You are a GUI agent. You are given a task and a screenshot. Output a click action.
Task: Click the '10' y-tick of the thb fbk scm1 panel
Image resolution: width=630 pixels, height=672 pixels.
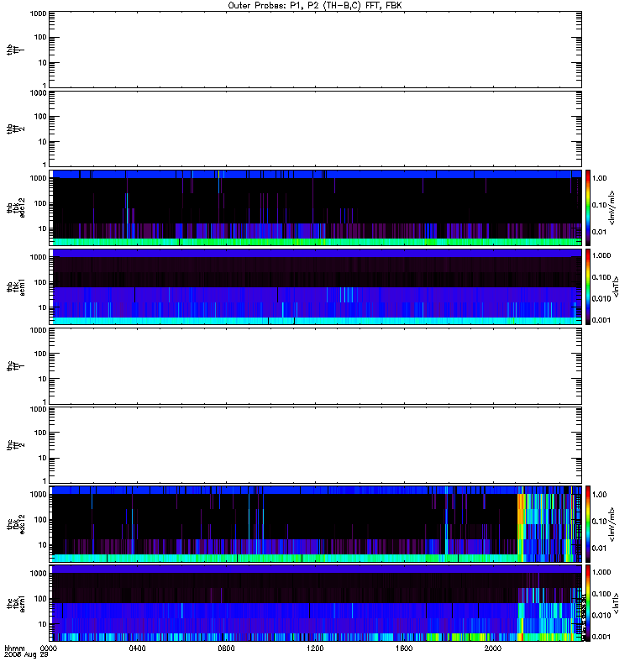coord(43,307)
